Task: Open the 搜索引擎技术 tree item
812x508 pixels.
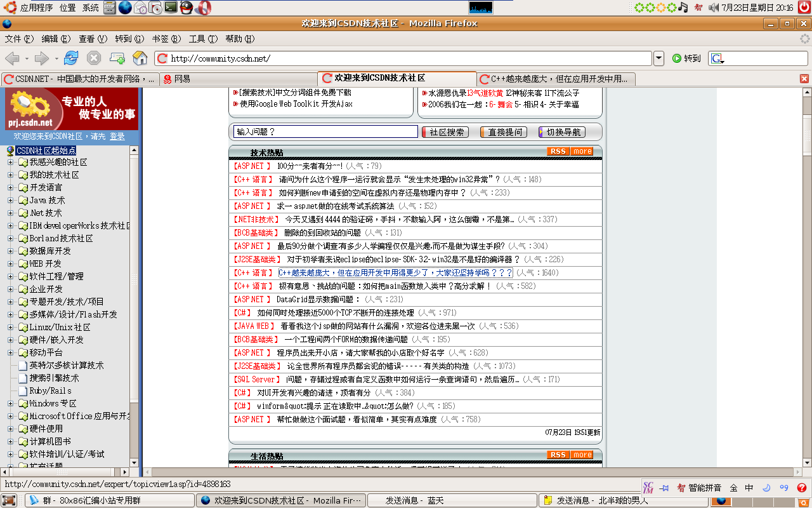Action: click(54, 378)
